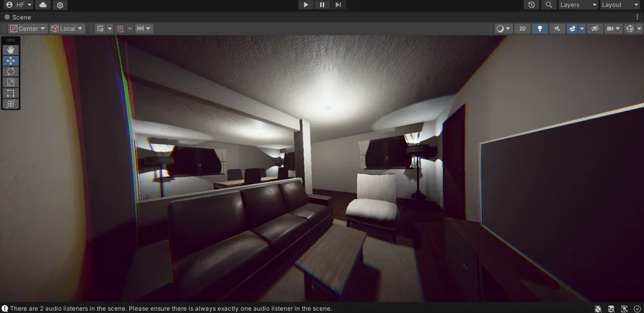Open the Scene view kebab menu
Viewport: 644px width, 313px height.
click(637, 17)
